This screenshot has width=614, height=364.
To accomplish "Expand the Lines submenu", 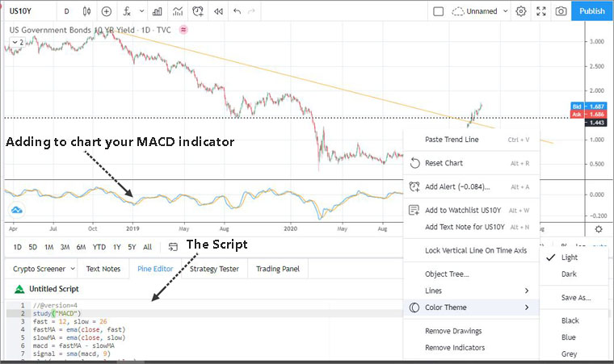I will (x=472, y=291).
